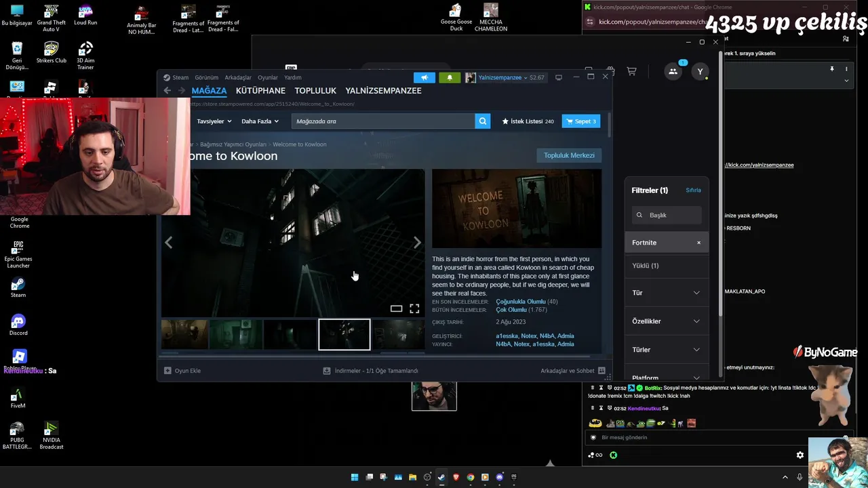This screenshot has height=488, width=868.
Task: Open the Yardım menu
Action: pyautogui.click(x=293, y=77)
